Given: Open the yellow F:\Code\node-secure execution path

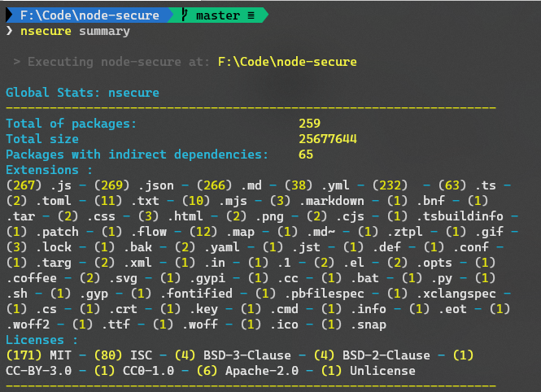Looking at the screenshot, I should 287,62.
